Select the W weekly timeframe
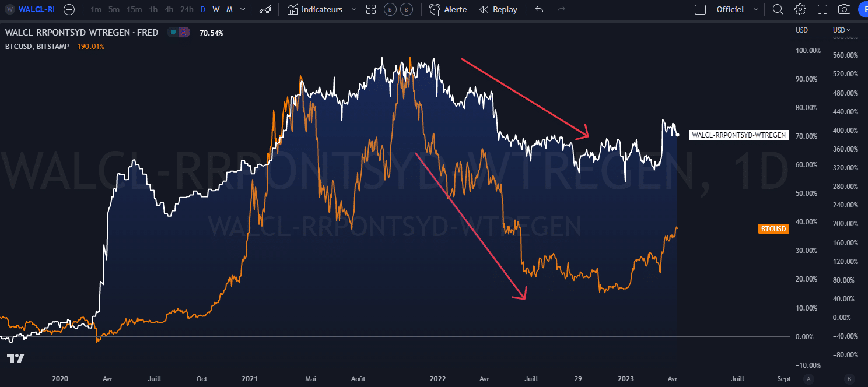 tap(216, 9)
